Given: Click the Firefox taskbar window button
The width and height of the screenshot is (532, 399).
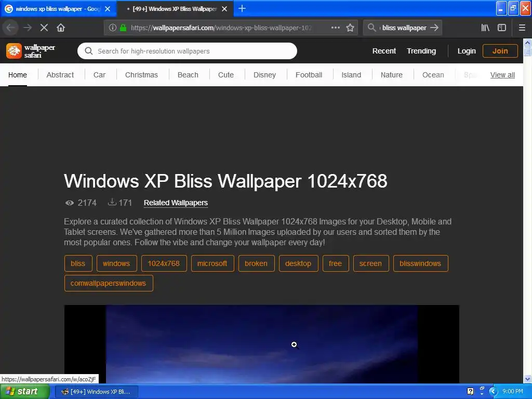Looking at the screenshot, I should point(96,392).
